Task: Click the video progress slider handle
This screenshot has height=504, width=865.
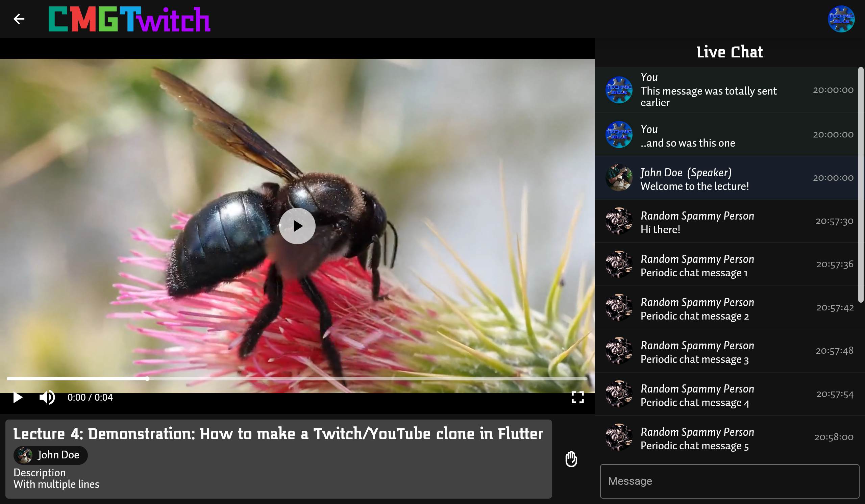Action: tap(147, 379)
